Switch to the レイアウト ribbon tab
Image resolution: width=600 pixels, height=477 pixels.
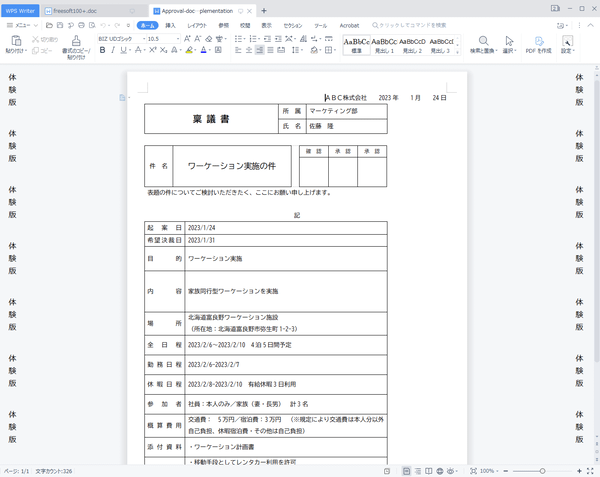point(197,26)
